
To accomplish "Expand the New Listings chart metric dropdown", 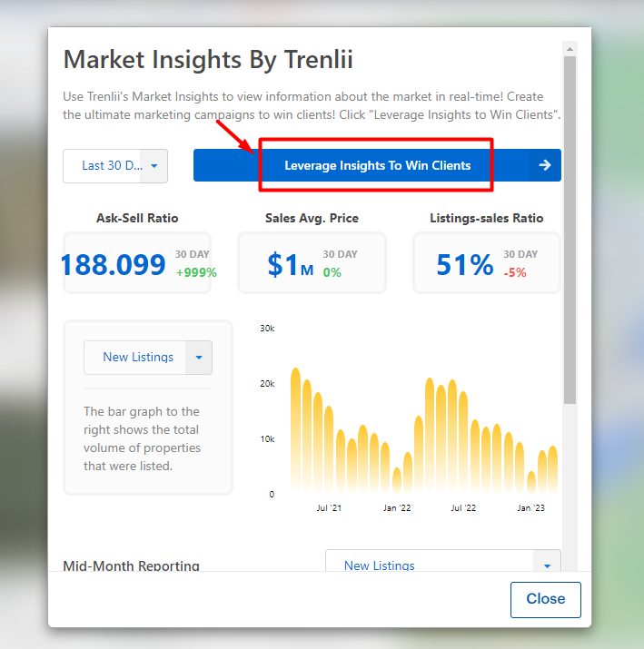I will 148,358.
